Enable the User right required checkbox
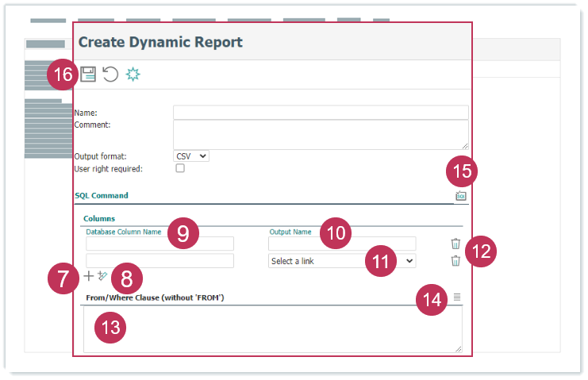This screenshot has height=380, width=588. pos(180,169)
